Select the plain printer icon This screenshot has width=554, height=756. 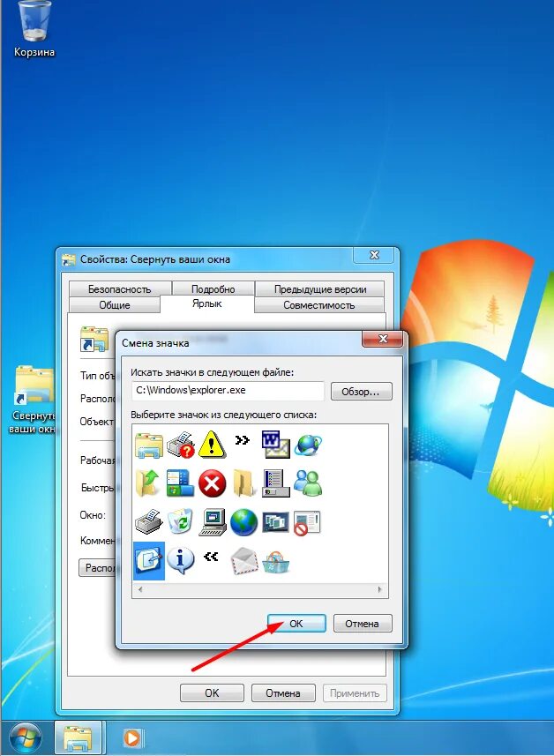coord(148,521)
